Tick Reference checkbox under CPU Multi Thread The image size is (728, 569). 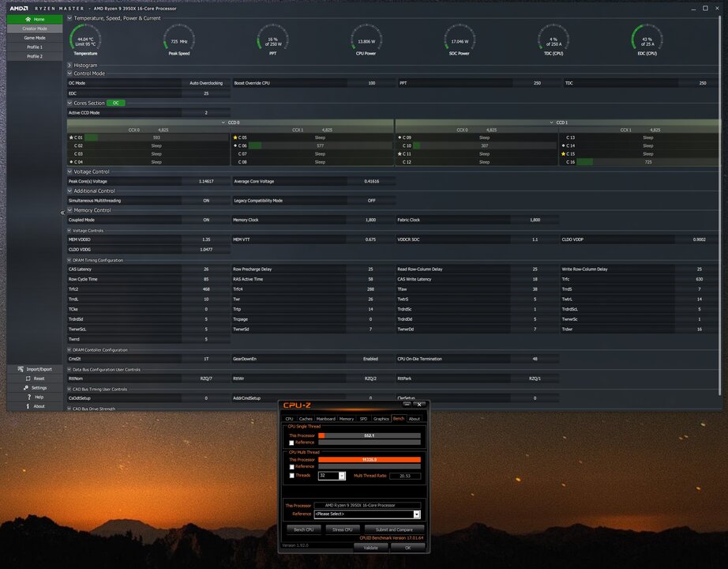(x=291, y=467)
